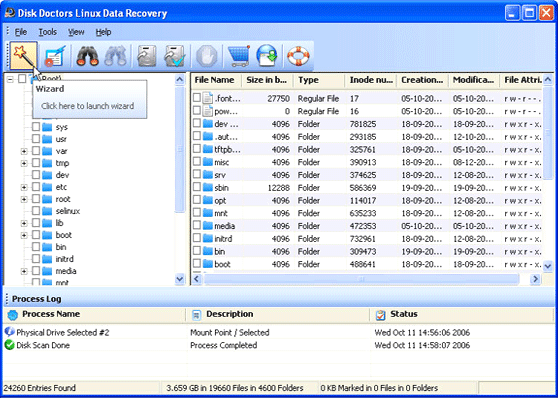Image resolution: width=558 pixels, height=398 pixels.
Task: Open the Tools menu
Action: tap(48, 32)
